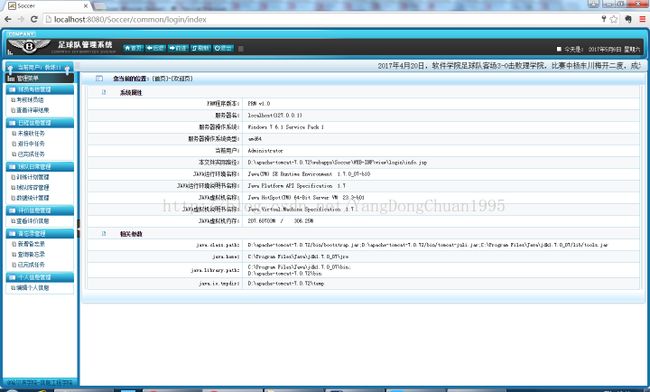This screenshot has height=392, width=650.
Task: Collapse the 评价信息管理 sidebar section
Action: tap(40, 211)
